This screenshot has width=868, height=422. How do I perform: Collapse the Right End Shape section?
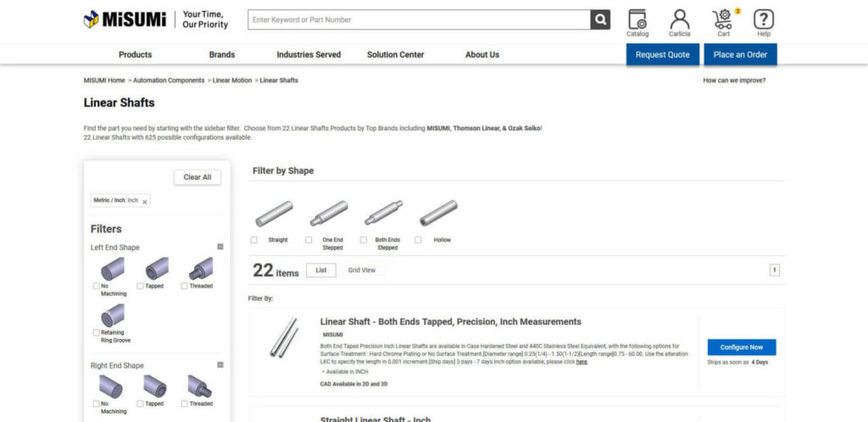220,365
